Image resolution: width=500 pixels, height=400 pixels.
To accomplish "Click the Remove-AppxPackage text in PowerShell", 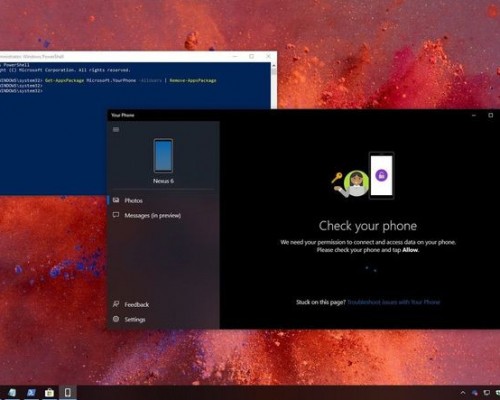I will [x=193, y=80].
